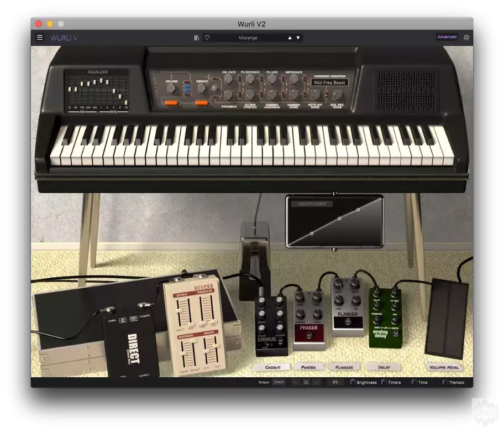Click the volume pedal treadle
504x432 pixels.
point(447,319)
